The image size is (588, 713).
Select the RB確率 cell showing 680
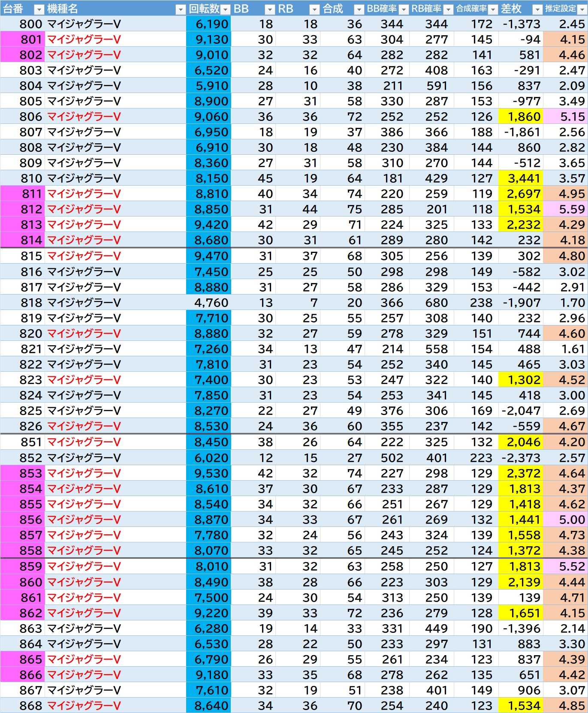[431, 303]
